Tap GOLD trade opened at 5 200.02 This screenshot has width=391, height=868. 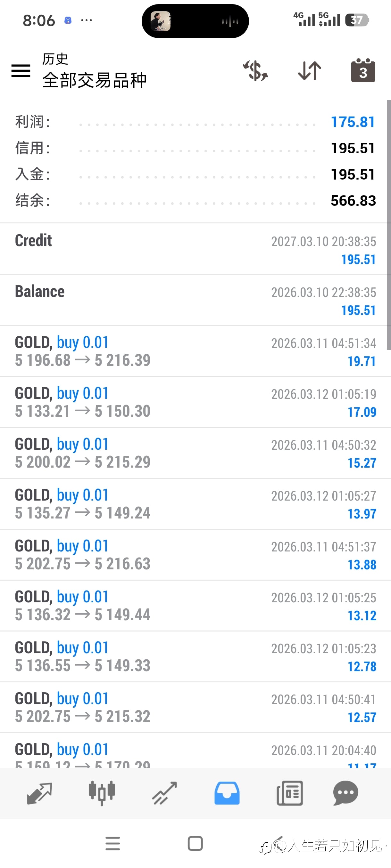(195, 453)
